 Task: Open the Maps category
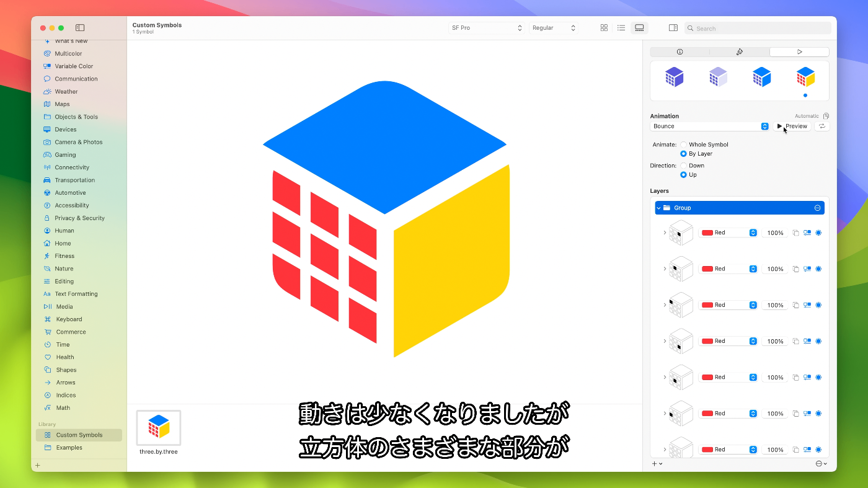point(62,104)
